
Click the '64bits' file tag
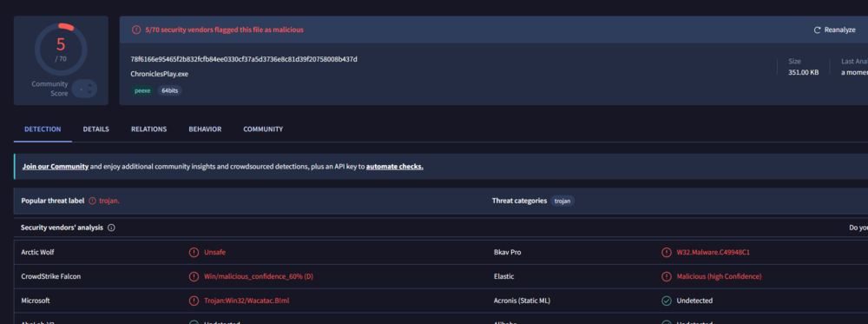pyautogui.click(x=170, y=90)
